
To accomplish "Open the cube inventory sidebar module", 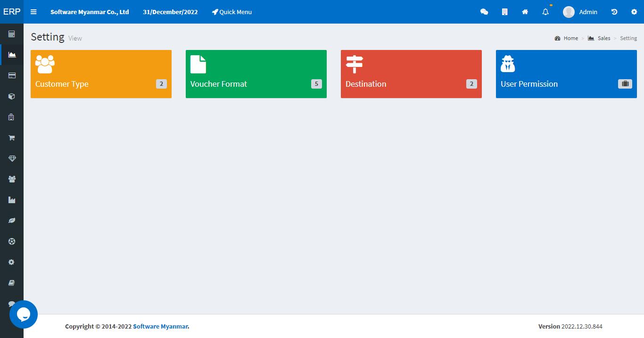I will coord(12,96).
